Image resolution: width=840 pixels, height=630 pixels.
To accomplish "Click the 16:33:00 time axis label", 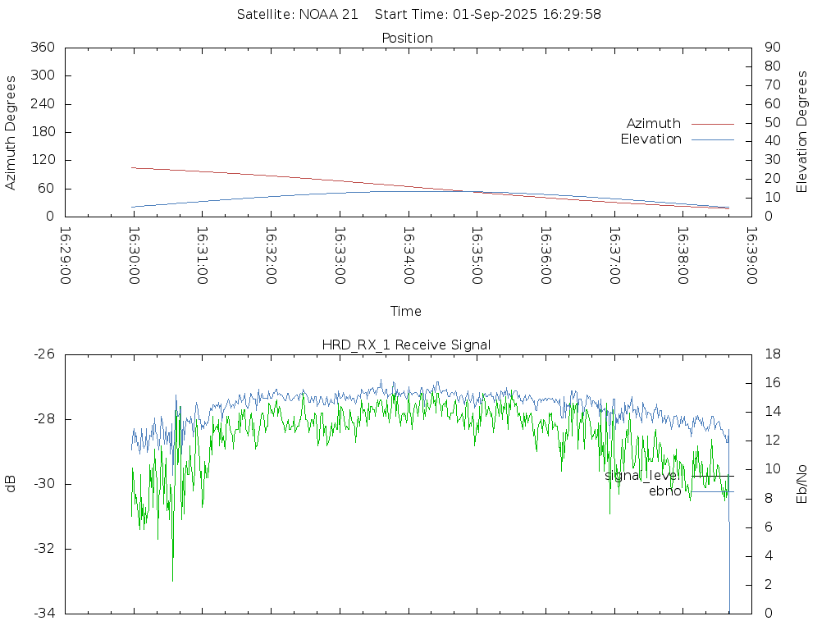I will pyautogui.click(x=340, y=256).
